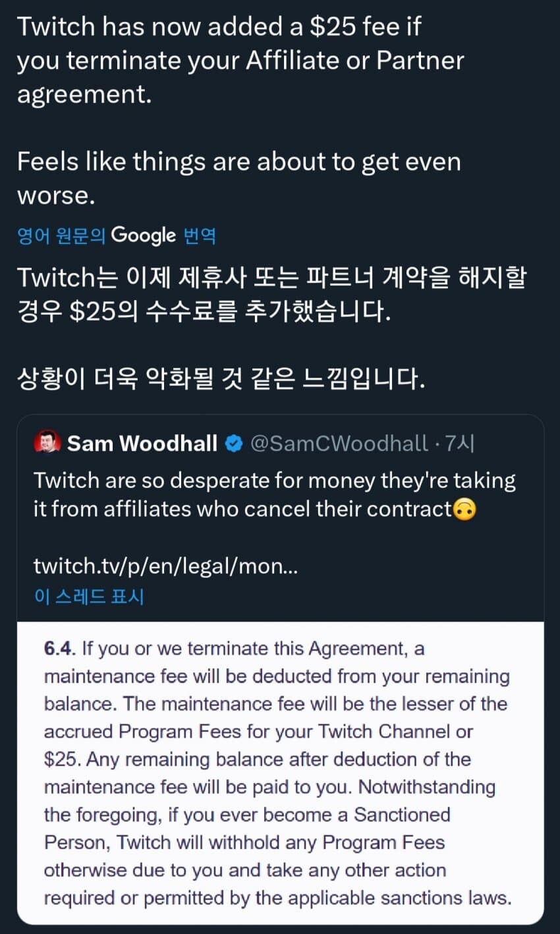Click Sam's tweet text about Twitch taking money
The height and width of the screenshot is (934, 560).
point(273,494)
